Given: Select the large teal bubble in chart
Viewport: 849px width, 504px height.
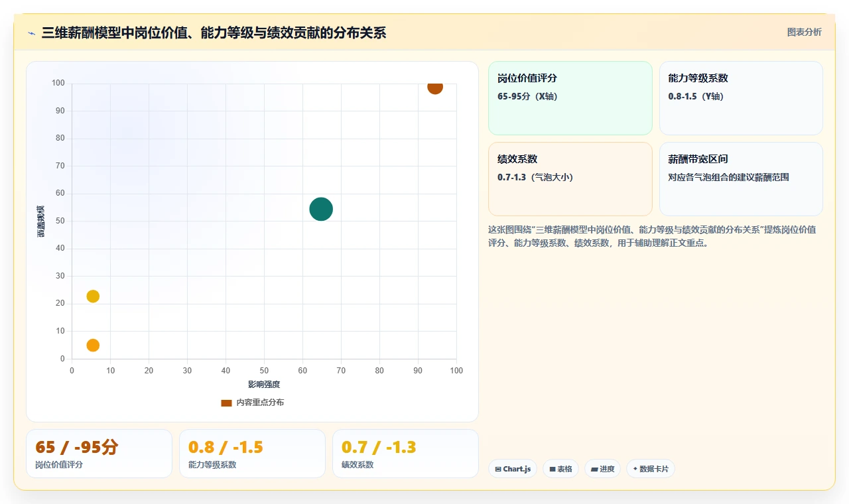Looking at the screenshot, I should point(321,209).
